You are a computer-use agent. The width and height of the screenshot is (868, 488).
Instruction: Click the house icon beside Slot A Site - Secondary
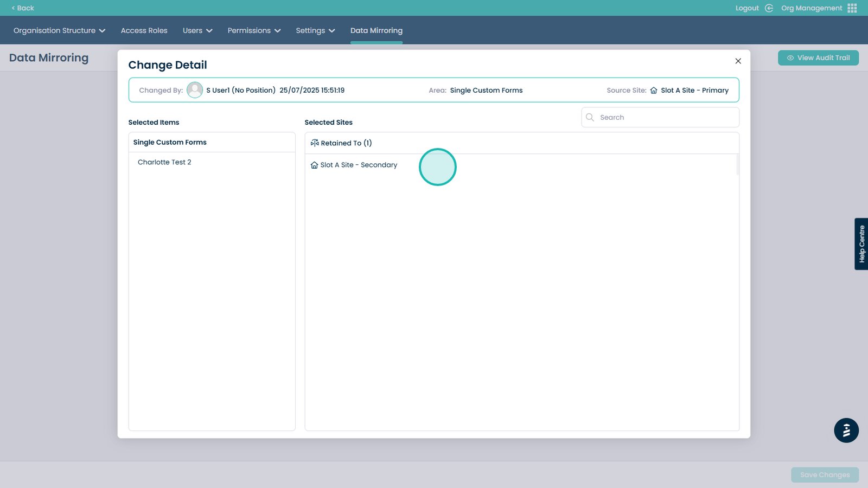[314, 165]
